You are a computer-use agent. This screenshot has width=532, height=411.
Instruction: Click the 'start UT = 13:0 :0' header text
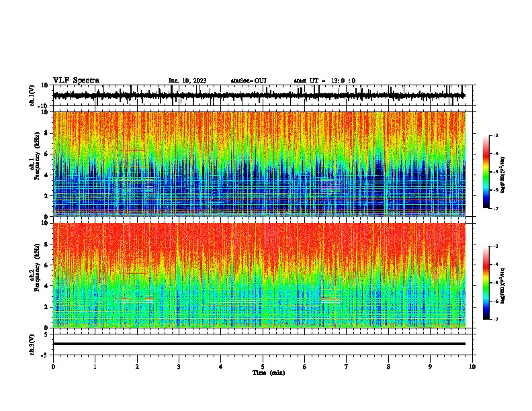324,81
